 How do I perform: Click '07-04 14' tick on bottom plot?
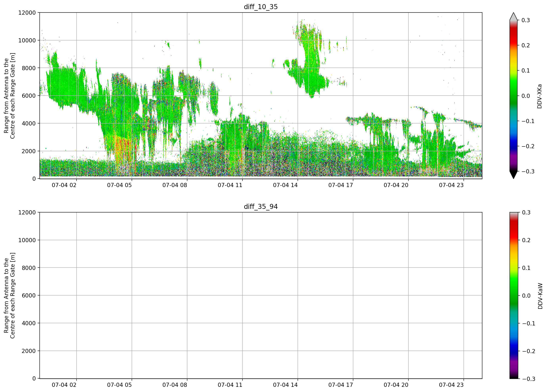[285, 385]
